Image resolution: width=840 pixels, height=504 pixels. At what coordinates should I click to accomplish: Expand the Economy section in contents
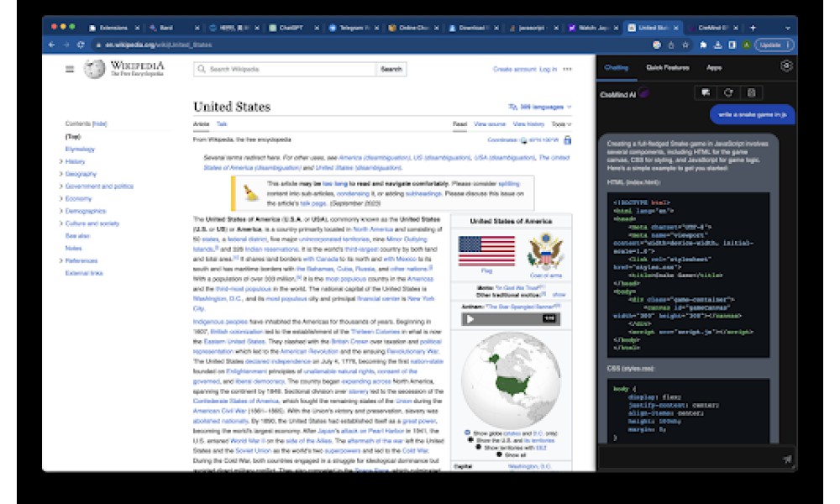click(x=60, y=199)
